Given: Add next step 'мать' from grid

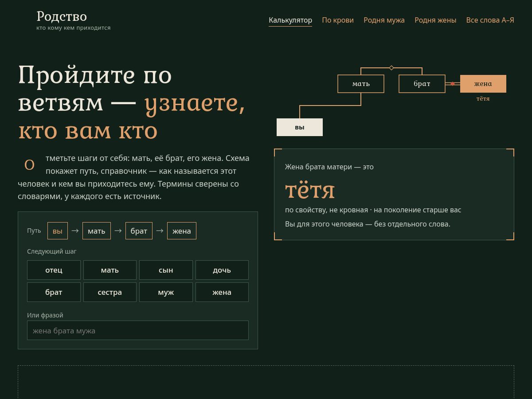Looking at the screenshot, I should pos(110,270).
